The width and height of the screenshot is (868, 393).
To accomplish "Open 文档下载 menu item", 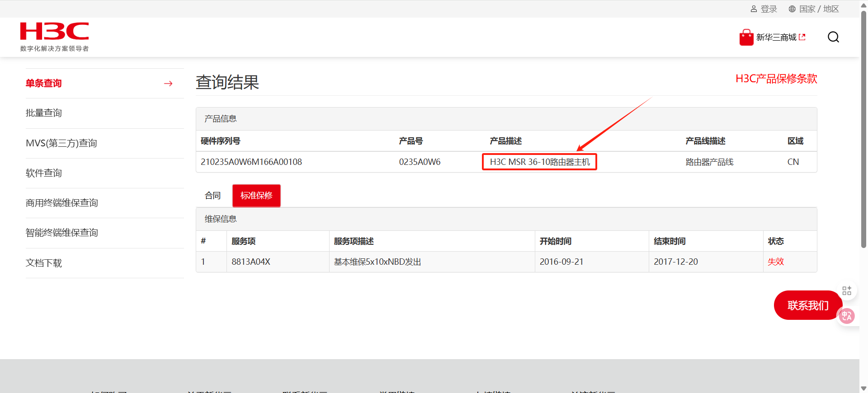I will (44, 263).
